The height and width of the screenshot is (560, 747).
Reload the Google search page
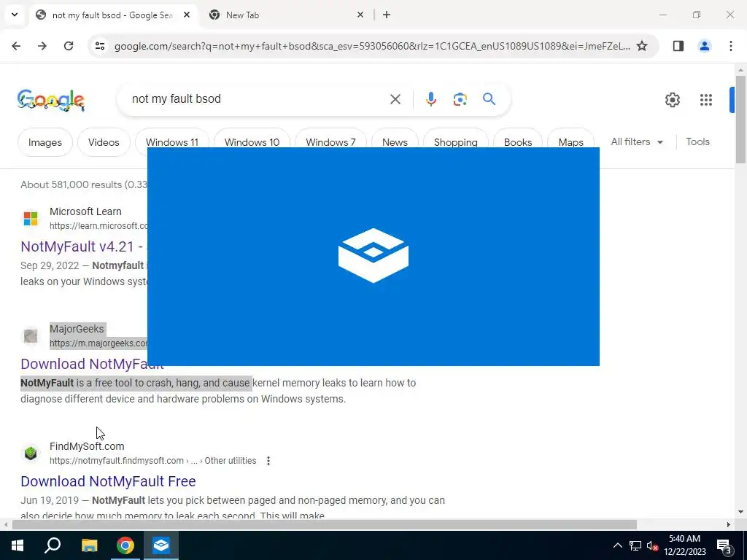[69, 46]
